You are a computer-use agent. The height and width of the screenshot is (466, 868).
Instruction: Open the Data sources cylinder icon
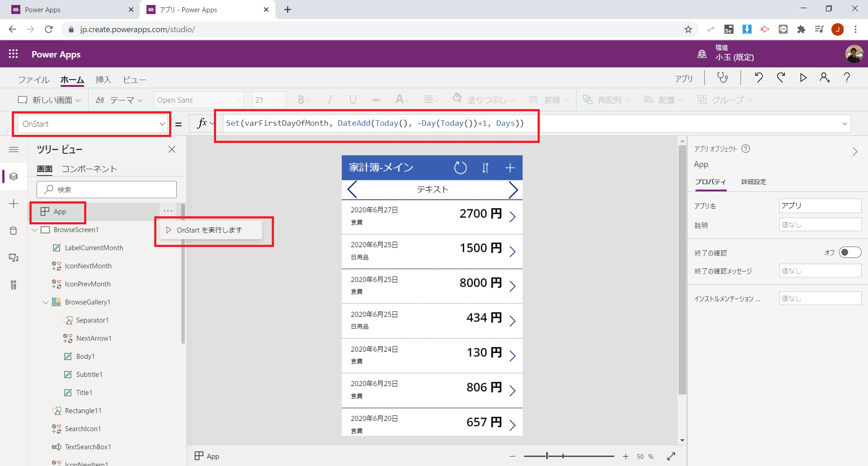pyautogui.click(x=14, y=231)
